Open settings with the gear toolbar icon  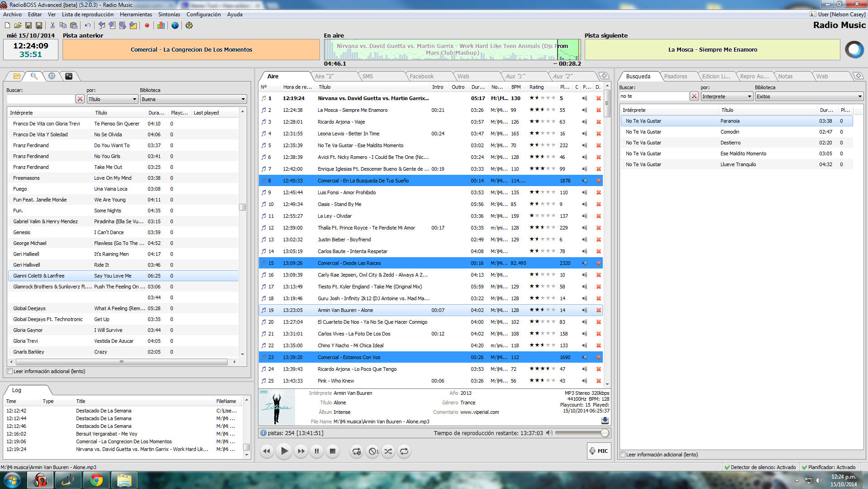coord(189,25)
